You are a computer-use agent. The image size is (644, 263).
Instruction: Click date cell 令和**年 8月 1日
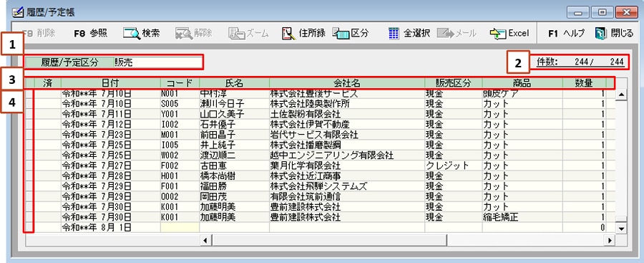click(111, 227)
